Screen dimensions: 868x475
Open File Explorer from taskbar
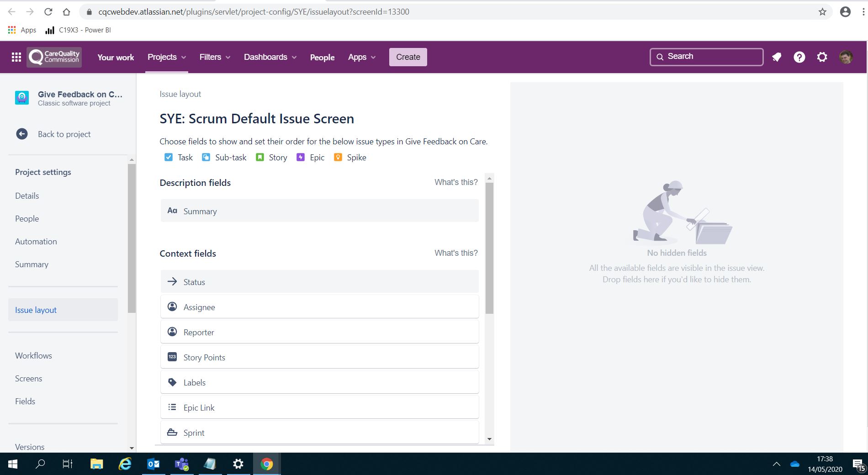coord(96,464)
